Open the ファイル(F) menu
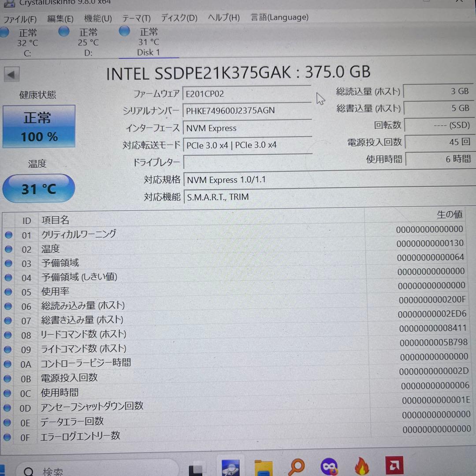 coord(20,19)
